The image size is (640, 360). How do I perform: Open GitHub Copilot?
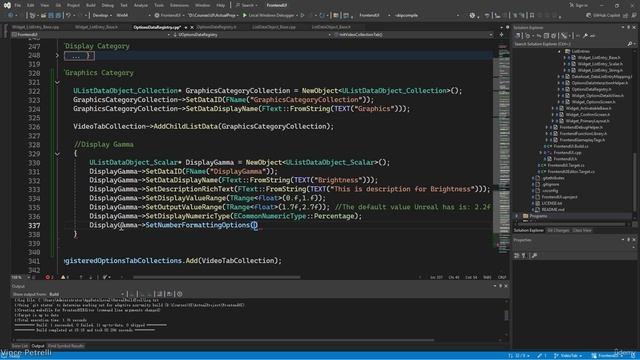pos(602,16)
